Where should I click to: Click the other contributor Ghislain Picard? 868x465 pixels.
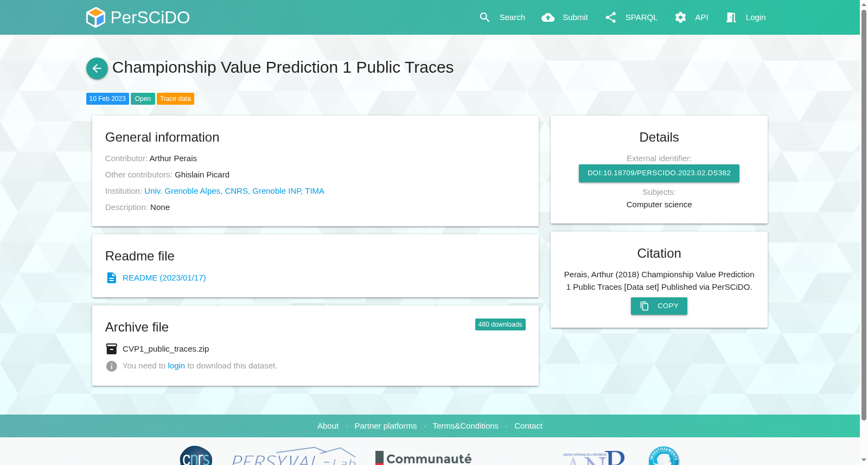coord(202,175)
